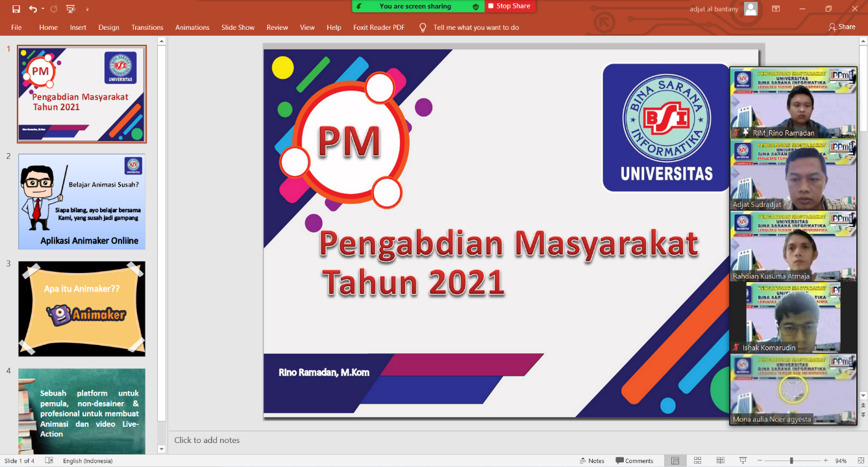Select slide 1 thumbnail Pengabdian Masyarakat

[82, 94]
